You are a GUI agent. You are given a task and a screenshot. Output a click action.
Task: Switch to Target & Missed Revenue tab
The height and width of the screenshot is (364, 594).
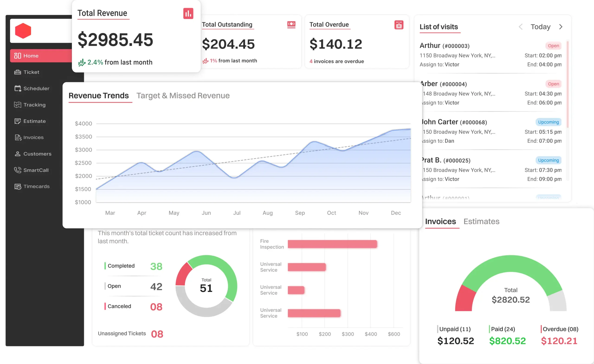tap(183, 96)
